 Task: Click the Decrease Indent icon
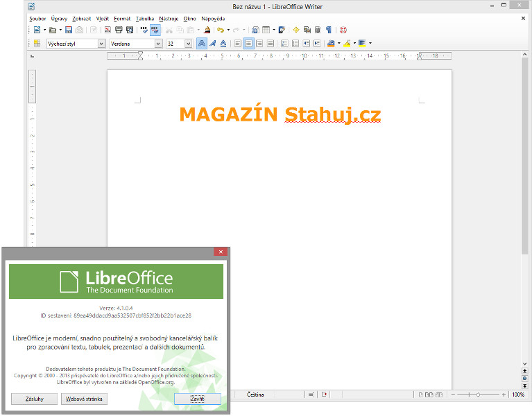(307, 44)
